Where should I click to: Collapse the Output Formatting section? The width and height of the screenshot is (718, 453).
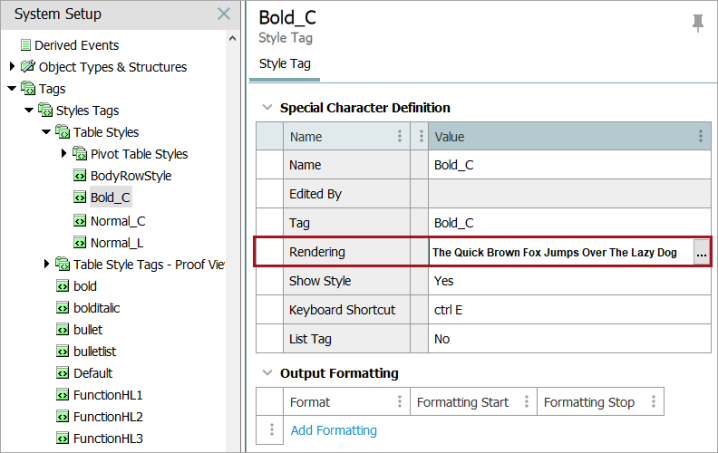pyautogui.click(x=267, y=373)
